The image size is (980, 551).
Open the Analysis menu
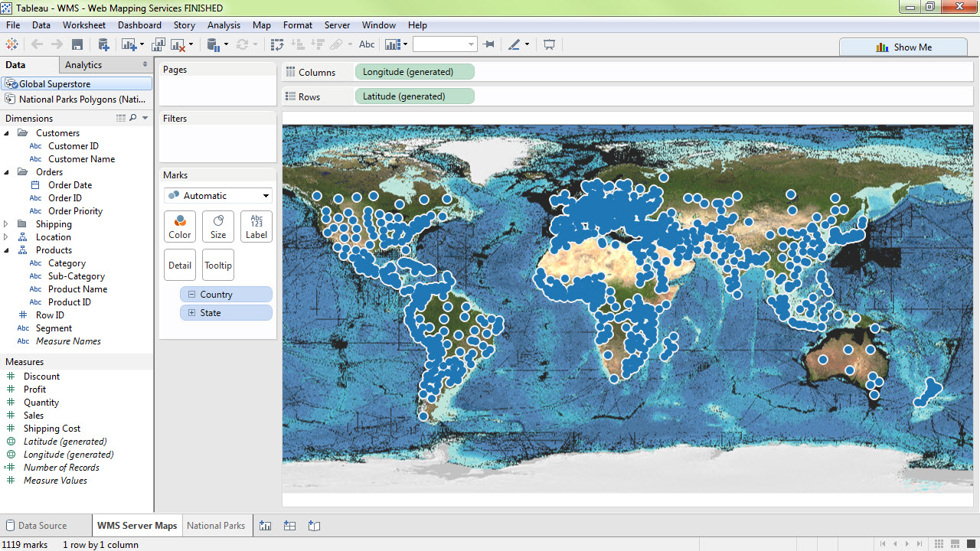[x=224, y=25]
